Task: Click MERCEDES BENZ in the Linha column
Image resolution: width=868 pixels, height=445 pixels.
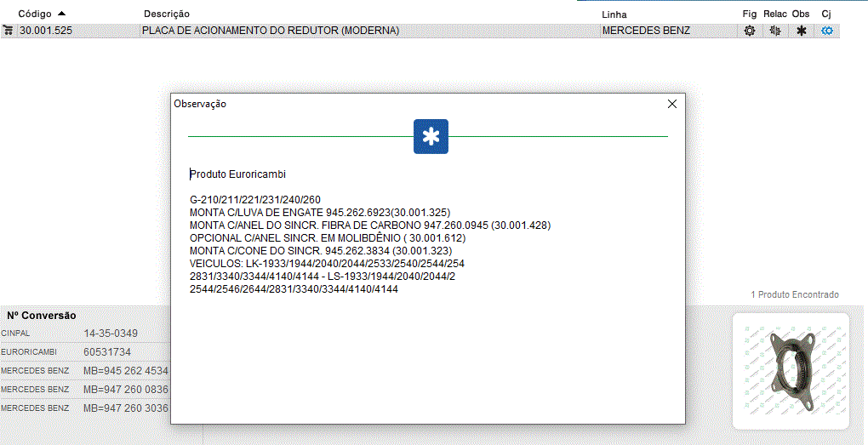Action: coord(646,31)
